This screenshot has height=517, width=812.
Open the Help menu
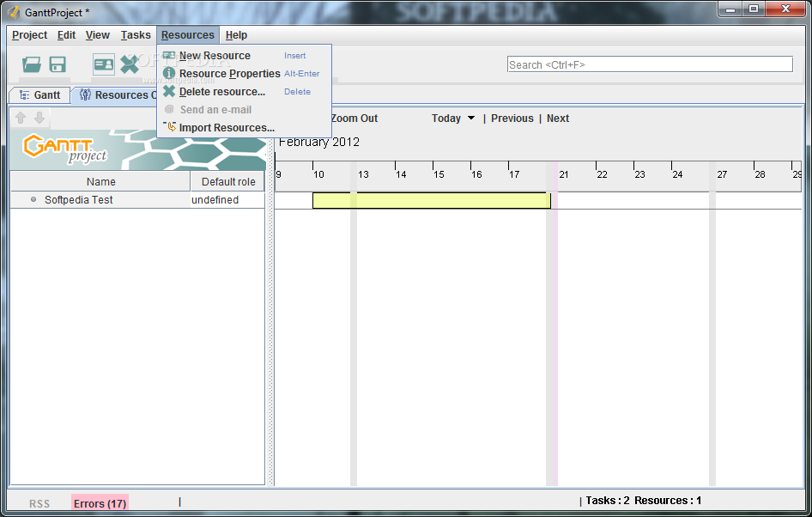click(236, 34)
